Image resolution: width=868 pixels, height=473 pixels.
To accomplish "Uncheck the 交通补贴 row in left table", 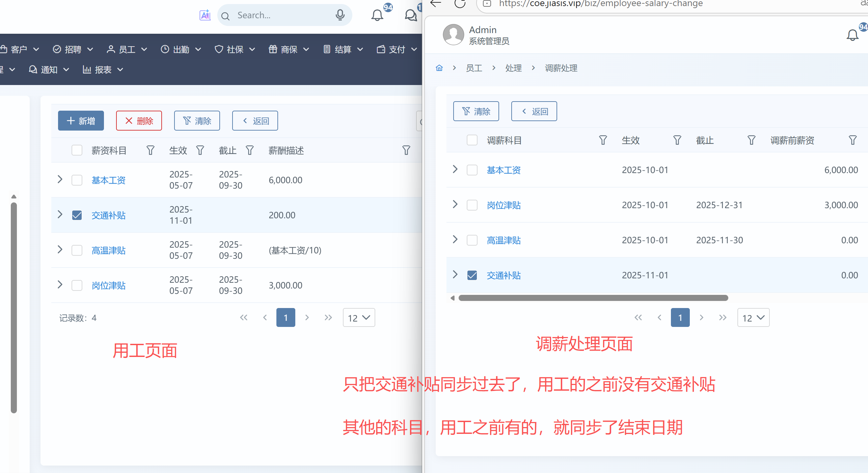I will pos(77,215).
